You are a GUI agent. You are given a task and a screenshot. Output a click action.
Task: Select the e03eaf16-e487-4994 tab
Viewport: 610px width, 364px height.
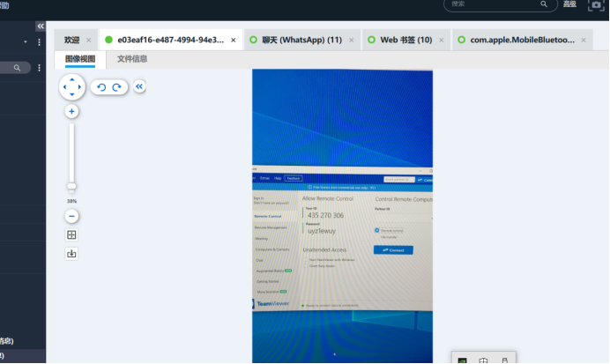click(x=170, y=40)
